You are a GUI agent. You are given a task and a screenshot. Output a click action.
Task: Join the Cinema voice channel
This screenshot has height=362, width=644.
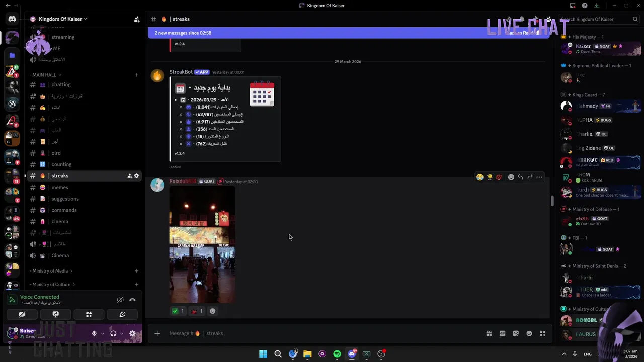pyautogui.click(x=84, y=255)
